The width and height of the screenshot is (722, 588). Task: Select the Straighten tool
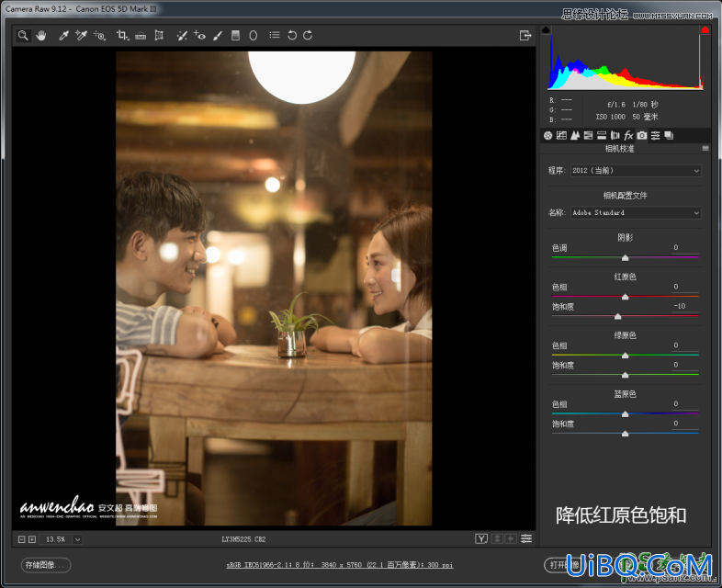[x=141, y=36]
